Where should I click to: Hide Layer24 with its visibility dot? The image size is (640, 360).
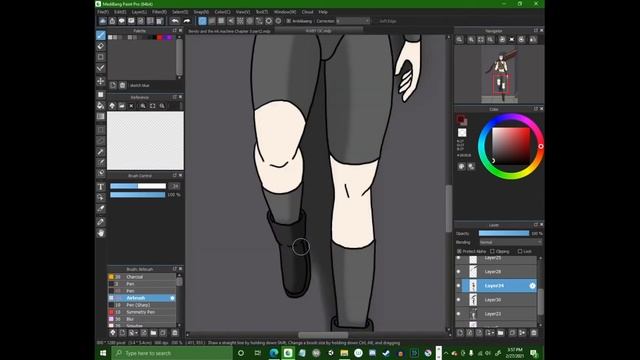tap(458, 286)
